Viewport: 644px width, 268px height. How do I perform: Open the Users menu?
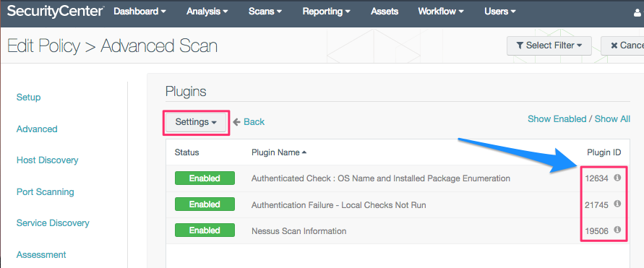coord(500,12)
